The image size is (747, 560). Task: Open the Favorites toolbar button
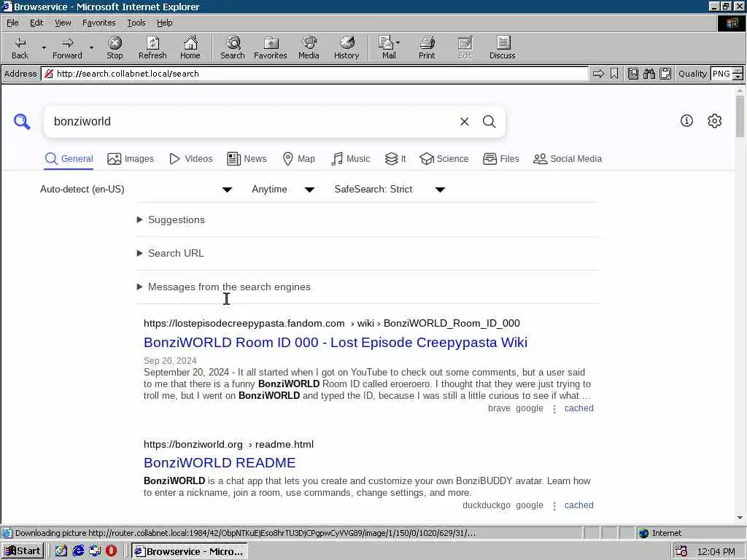[271, 47]
